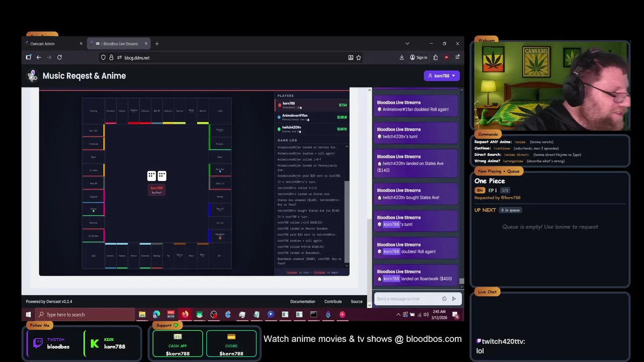Click the install-app icon in the address bar
This screenshot has width=644, height=362.
point(351,57)
